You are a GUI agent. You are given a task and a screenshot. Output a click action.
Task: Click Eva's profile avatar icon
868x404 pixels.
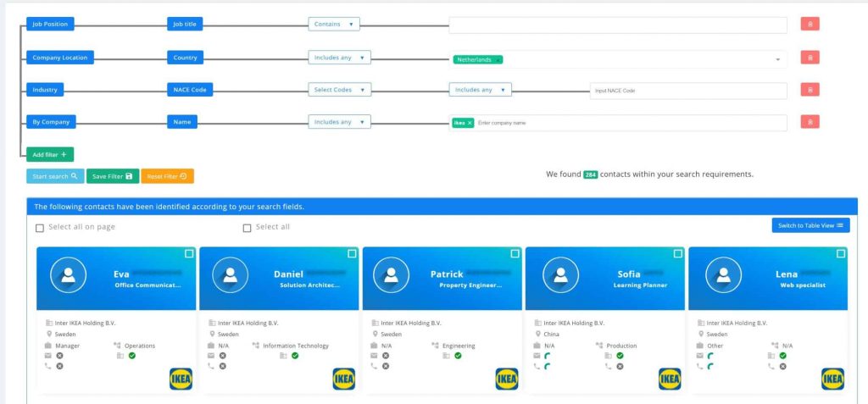pyautogui.click(x=68, y=274)
